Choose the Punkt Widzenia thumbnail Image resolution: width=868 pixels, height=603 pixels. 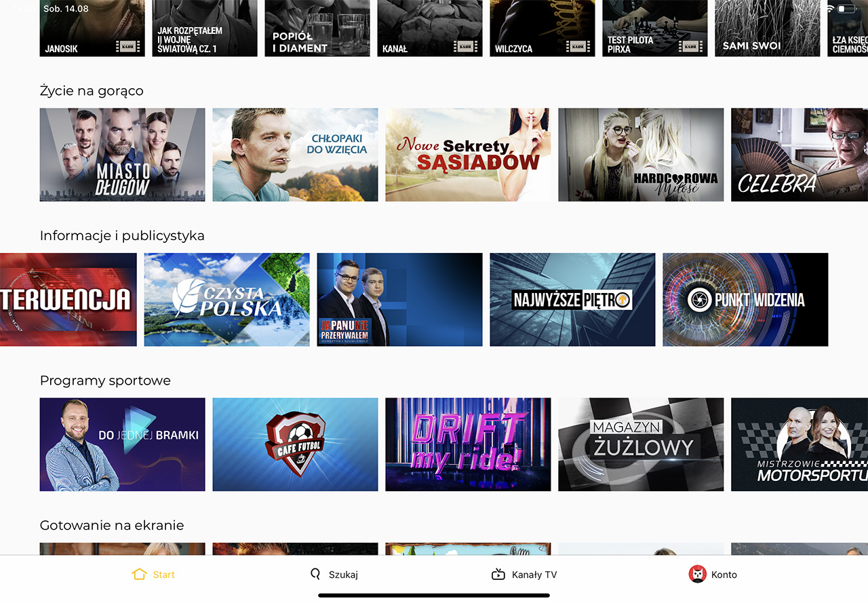745,300
